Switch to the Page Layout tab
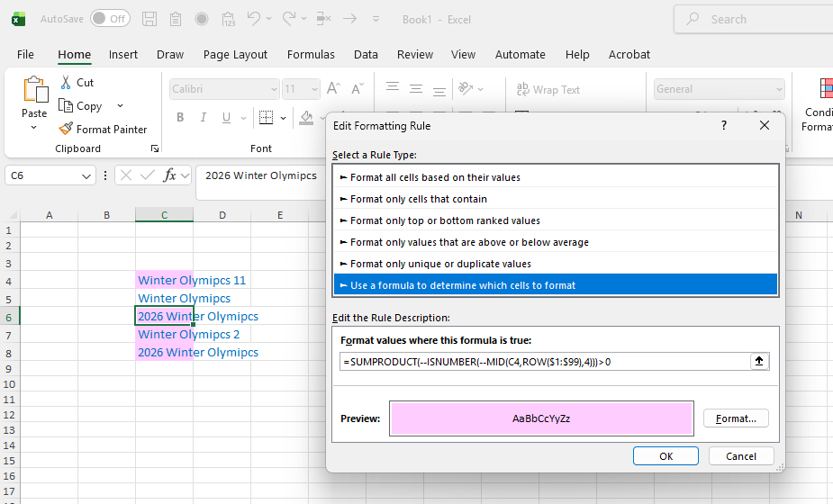The height and width of the screenshot is (504, 833). (235, 54)
